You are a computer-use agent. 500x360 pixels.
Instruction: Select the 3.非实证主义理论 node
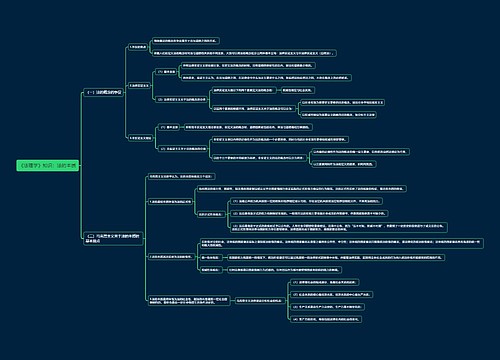coord(140,138)
